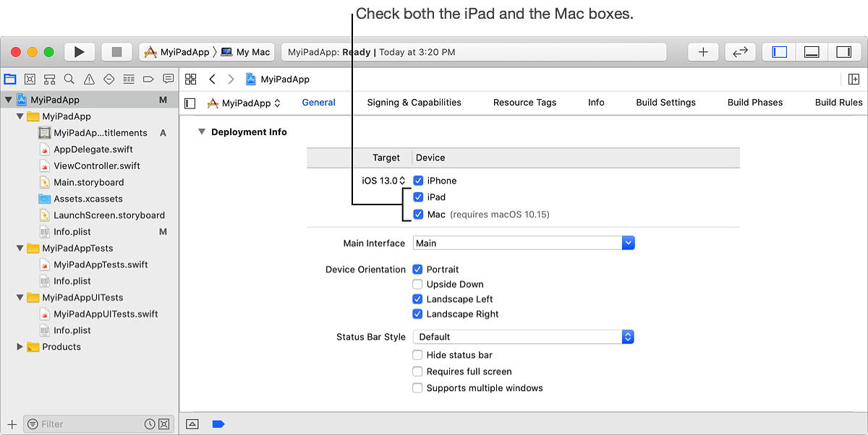Open the Source Control navigator
Viewport: 868px width, 435px height.
[x=30, y=79]
